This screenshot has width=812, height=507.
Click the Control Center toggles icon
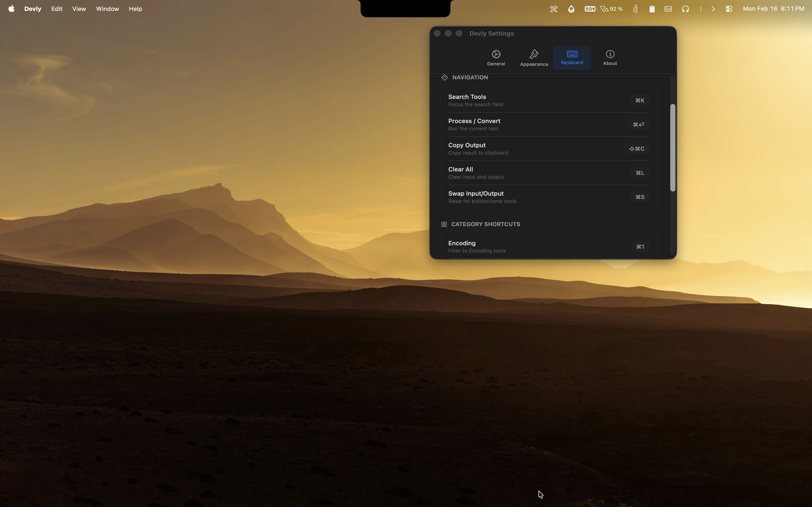coord(729,9)
